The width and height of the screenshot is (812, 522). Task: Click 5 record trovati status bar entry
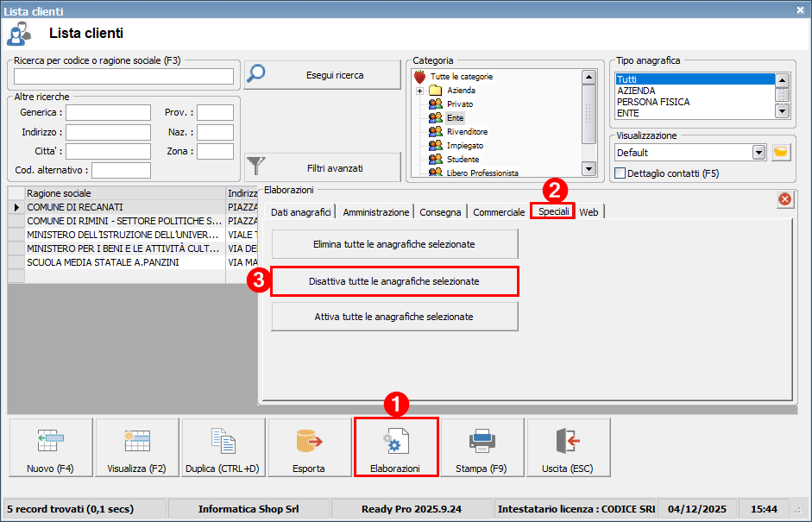(85, 509)
